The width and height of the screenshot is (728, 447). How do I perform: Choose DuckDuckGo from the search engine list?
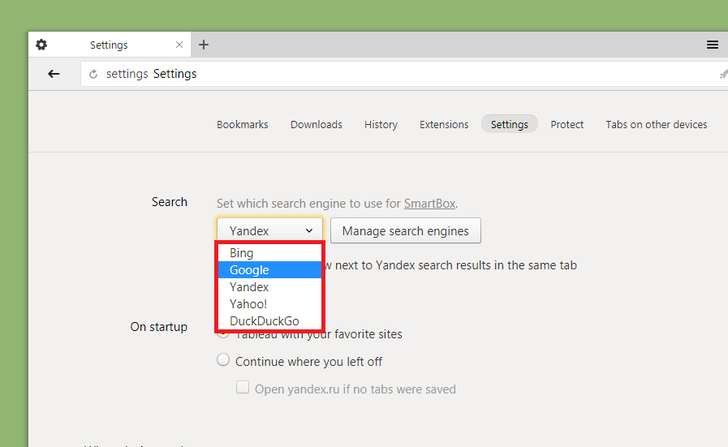(x=270, y=321)
